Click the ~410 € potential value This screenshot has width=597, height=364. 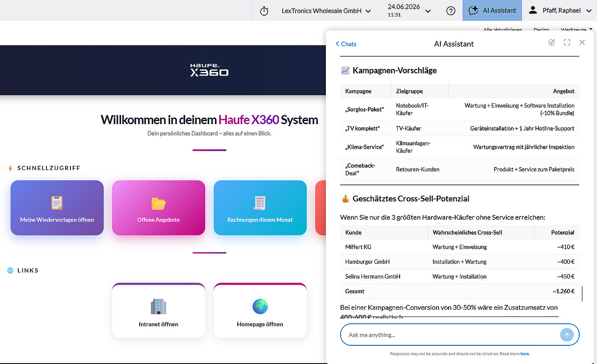pos(566,247)
